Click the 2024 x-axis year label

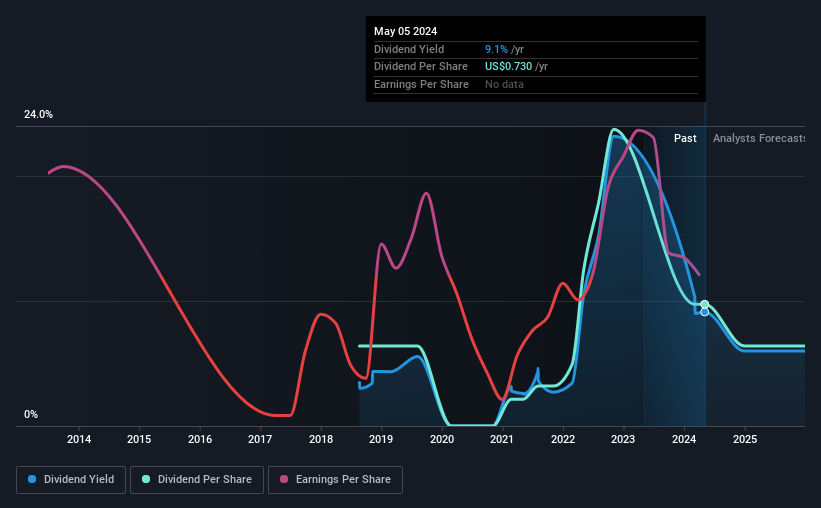click(x=684, y=439)
